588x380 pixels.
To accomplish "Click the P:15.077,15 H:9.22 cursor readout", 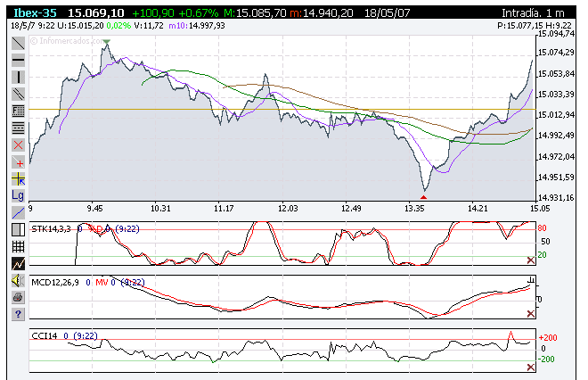I will pos(535,26).
